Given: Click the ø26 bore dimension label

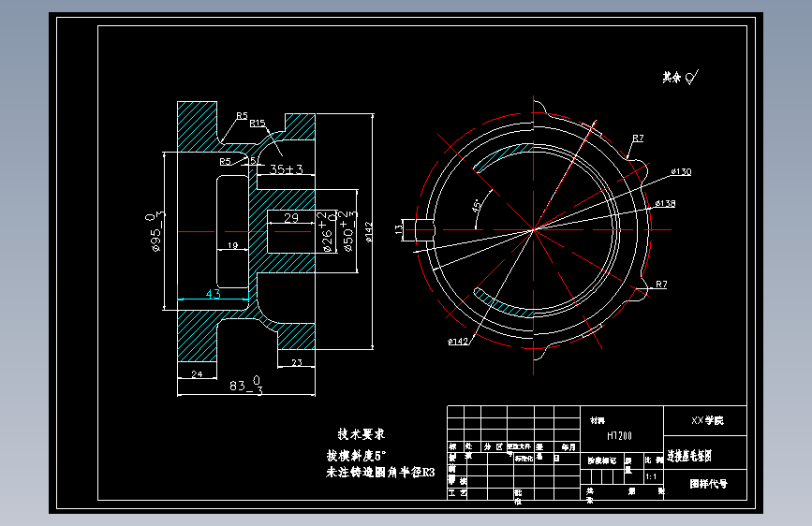Looking at the screenshot, I should click(326, 231).
